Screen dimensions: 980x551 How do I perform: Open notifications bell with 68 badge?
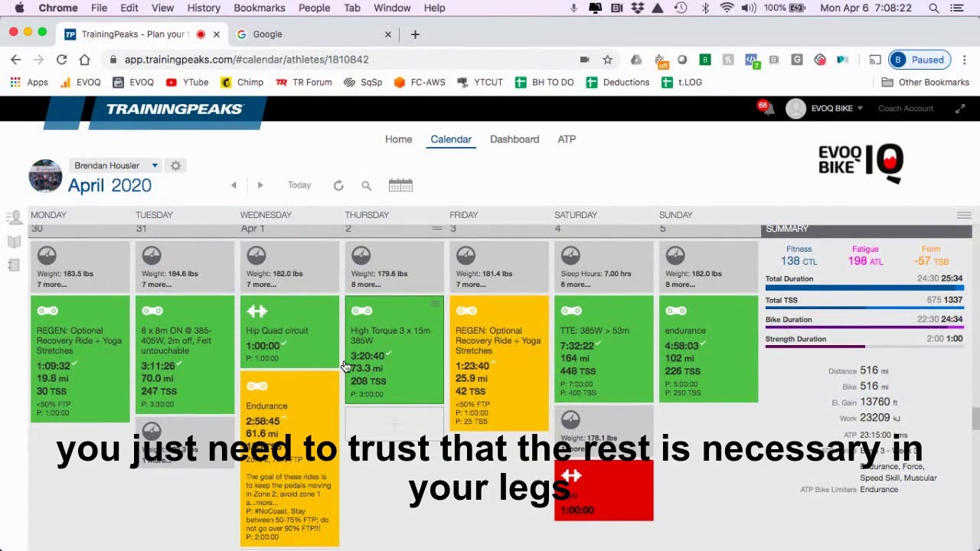pos(768,108)
